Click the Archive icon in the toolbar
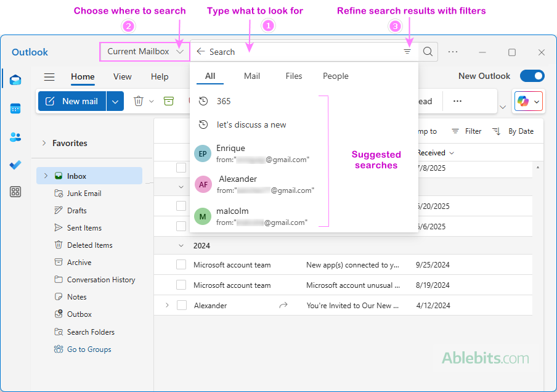The height and width of the screenshot is (392, 557). [169, 101]
